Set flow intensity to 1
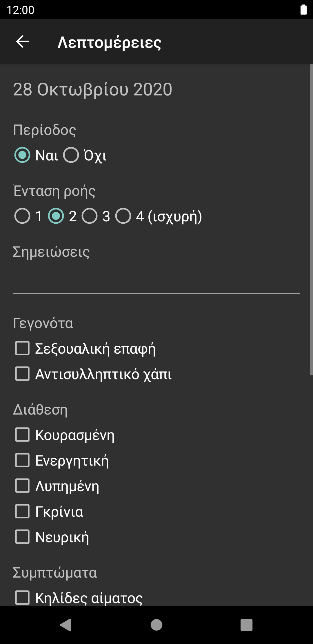The image size is (313, 644). click(x=22, y=216)
